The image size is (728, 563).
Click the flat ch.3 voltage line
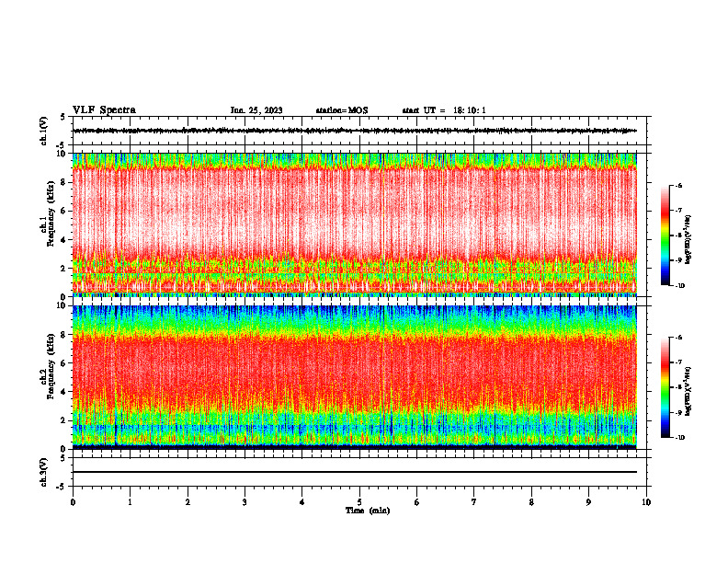(354, 472)
